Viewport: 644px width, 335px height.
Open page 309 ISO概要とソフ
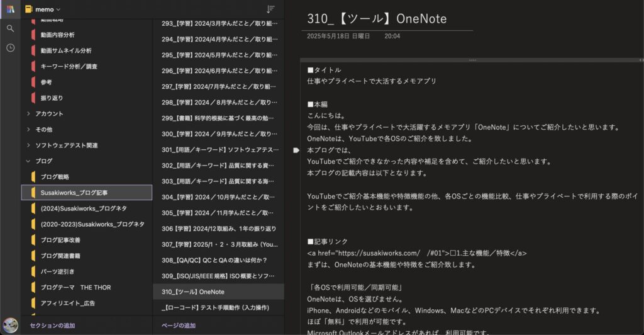[218, 276]
